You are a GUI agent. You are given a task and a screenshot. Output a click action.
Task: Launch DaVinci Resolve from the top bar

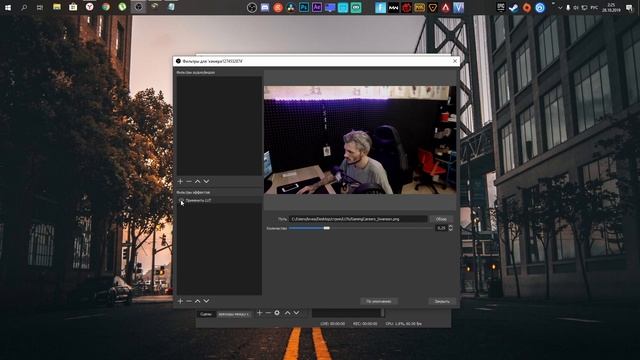pos(291,7)
